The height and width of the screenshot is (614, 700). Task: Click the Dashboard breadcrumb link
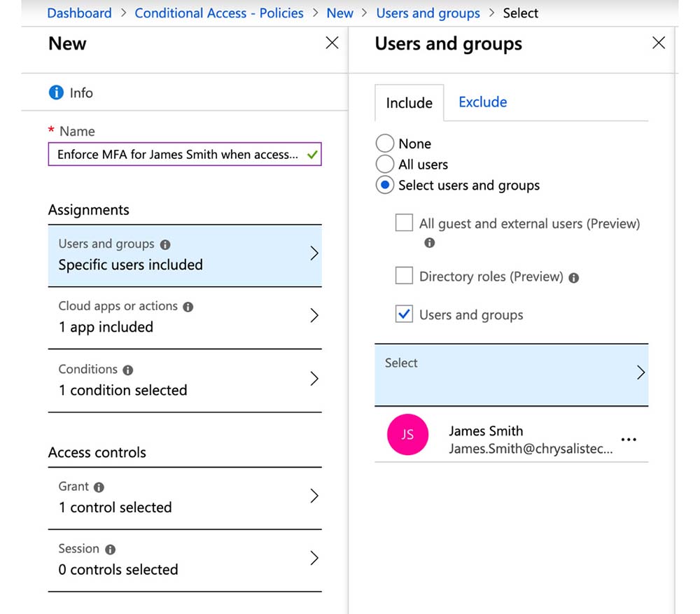(x=79, y=13)
